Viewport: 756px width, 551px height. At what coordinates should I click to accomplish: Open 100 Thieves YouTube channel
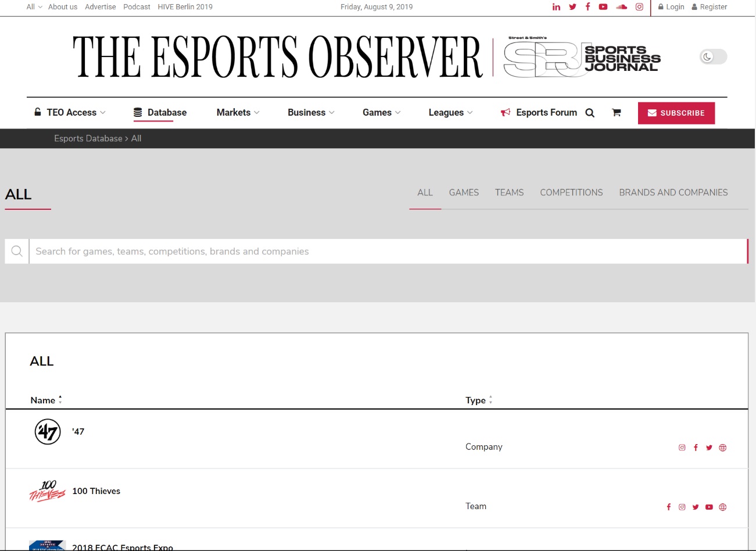click(709, 507)
